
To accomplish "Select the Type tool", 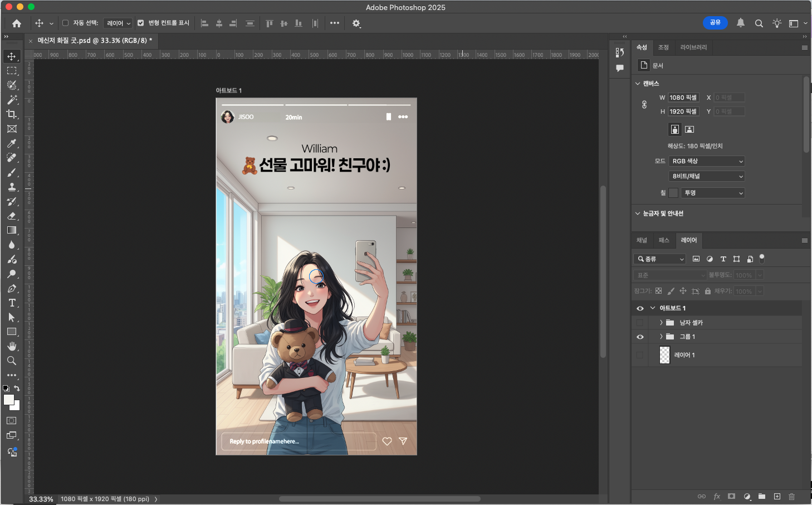I will pyautogui.click(x=12, y=303).
